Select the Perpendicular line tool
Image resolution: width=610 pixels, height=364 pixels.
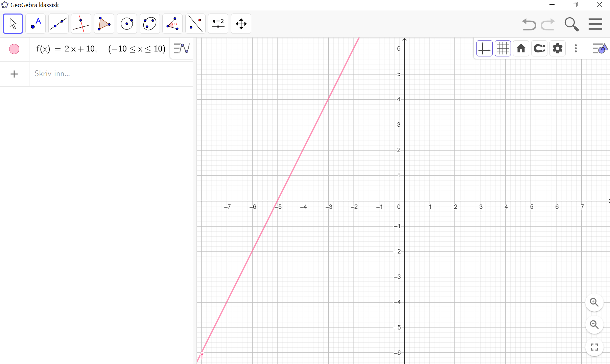[81, 24]
